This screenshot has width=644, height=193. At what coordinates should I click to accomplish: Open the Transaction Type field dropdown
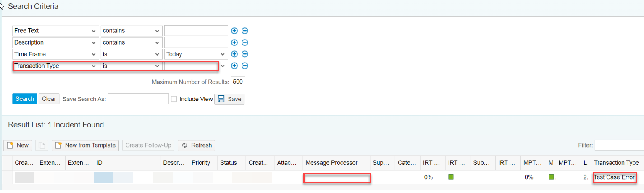55,66
